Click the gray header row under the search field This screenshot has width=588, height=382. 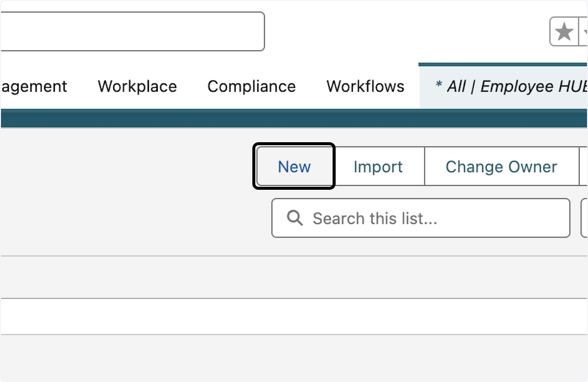point(294,277)
